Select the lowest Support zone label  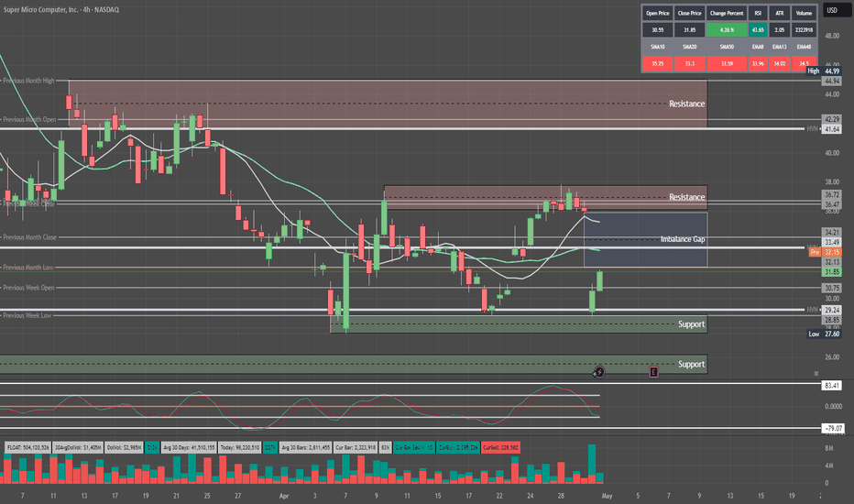pos(691,364)
